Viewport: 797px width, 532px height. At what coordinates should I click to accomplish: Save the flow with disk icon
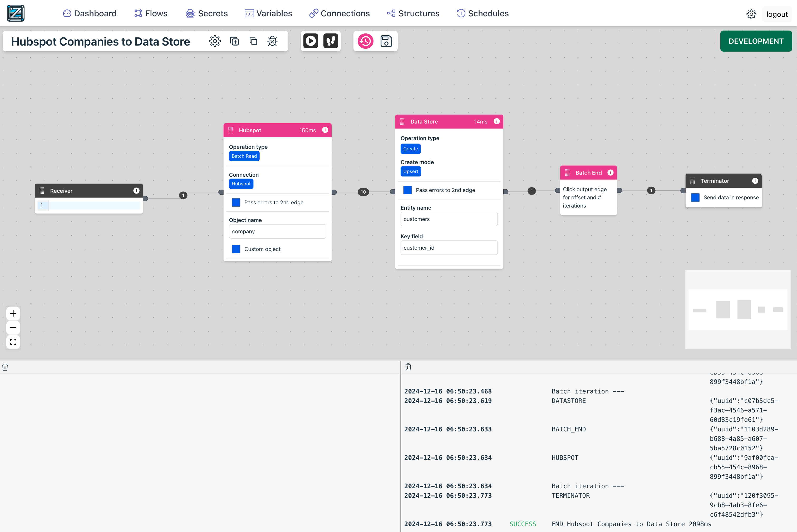coord(386,41)
